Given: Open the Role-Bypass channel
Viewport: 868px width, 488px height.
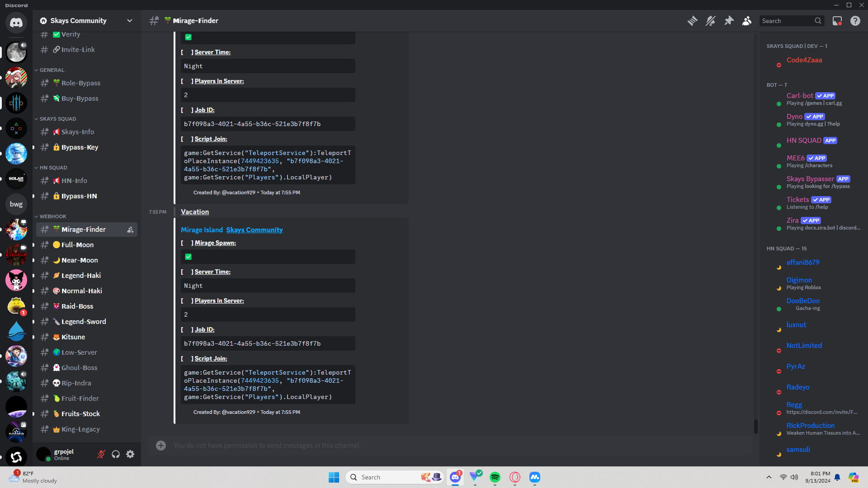Looking at the screenshot, I should pyautogui.click(x=87, y=83).
